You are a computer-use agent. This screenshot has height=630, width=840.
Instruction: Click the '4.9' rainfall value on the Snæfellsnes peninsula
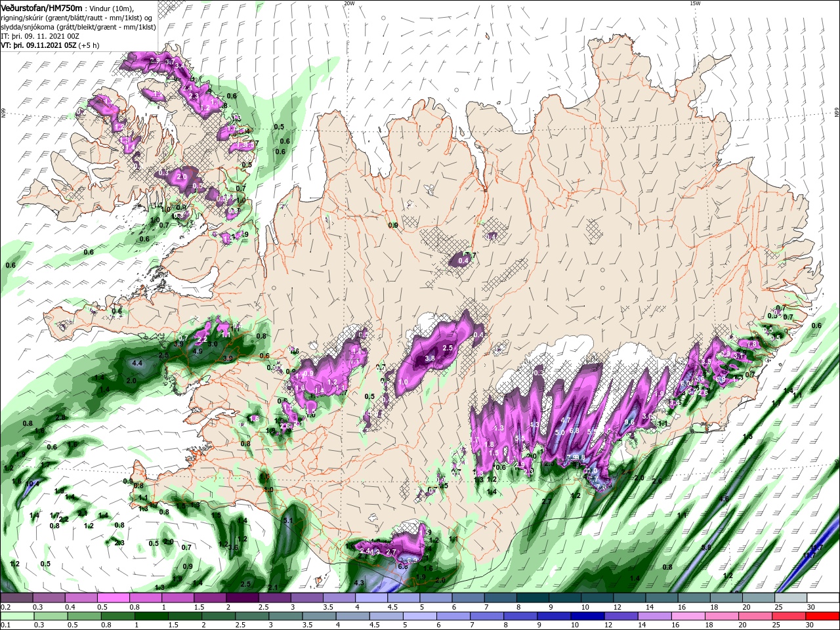[197, 351]
